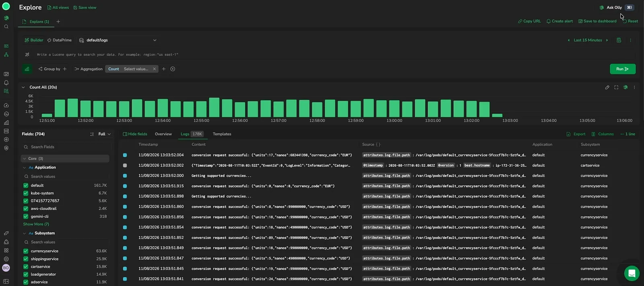Select the Explore (1) tab

coord(35,22)
